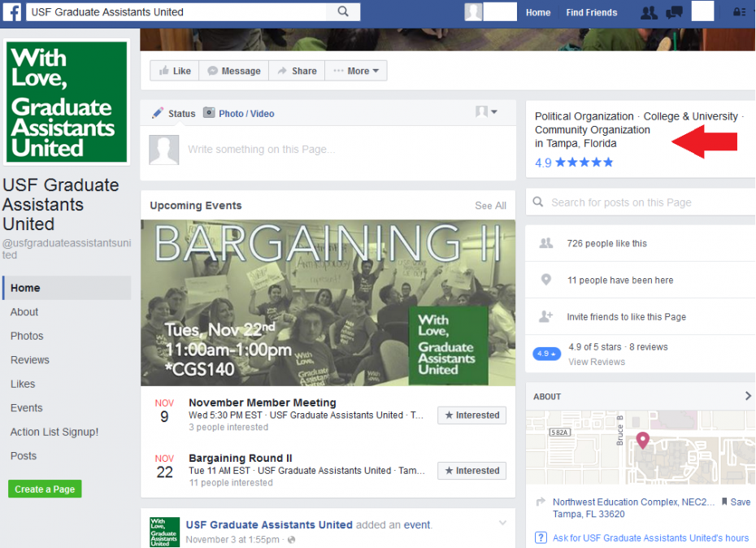Open the Bargaining II event banner image

coord(328,302)
